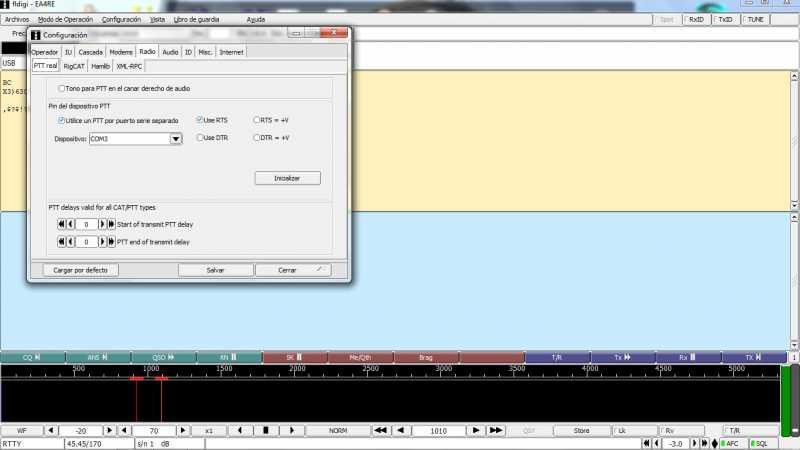Toggle the AFC indicator button
800x450 pixels.
730,443
